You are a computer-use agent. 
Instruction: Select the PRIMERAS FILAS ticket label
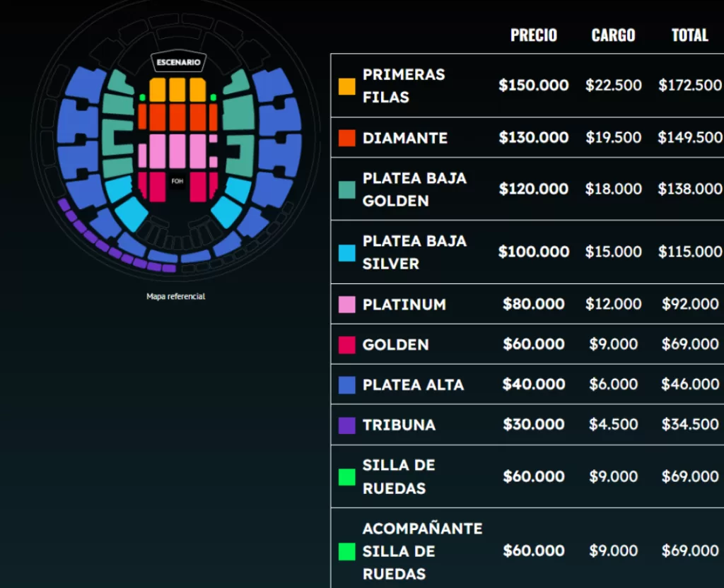[x=404, y=86]
